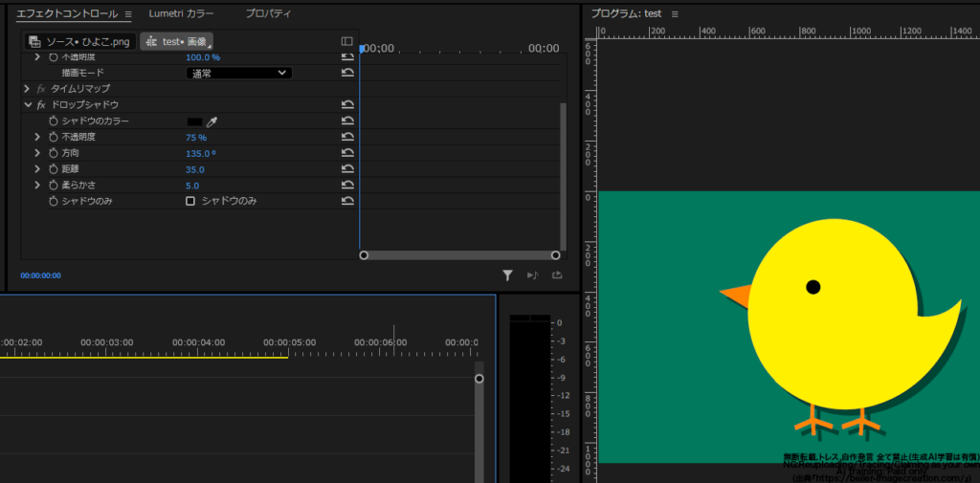The width and height of the screenshot is (980, 483).
Task: Switch to the プロパティ tab
Action: point(268,13)
